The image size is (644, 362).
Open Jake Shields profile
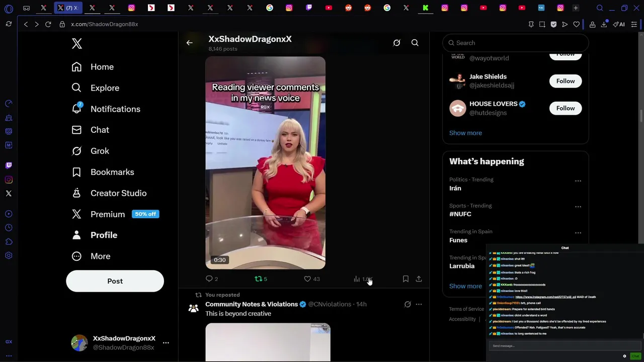(x=488, y=76)
